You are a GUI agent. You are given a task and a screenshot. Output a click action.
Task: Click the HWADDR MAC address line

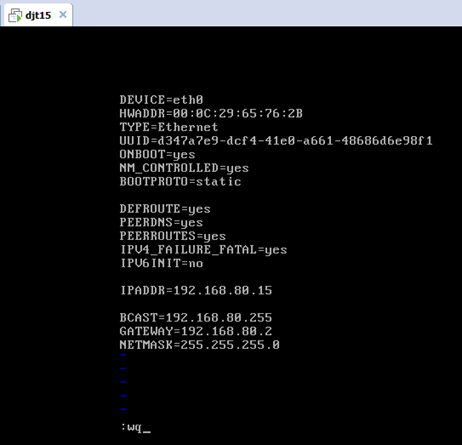pos(211,114)
